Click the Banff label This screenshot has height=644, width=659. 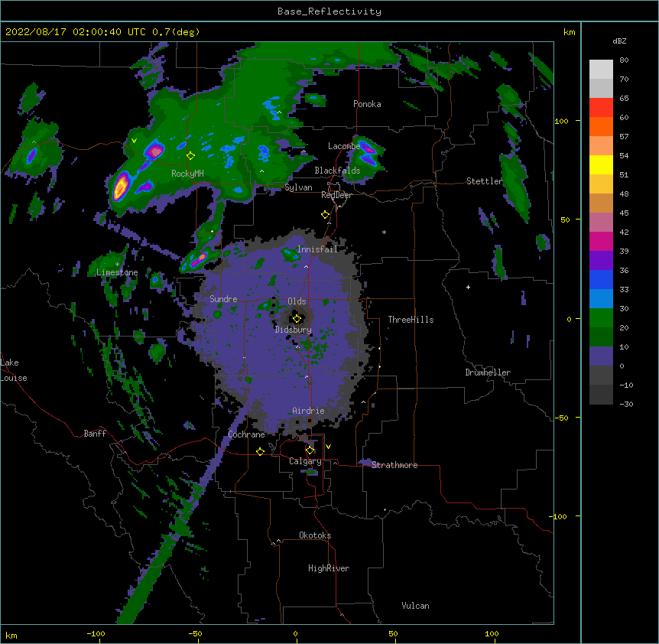(x=95, y=434)
